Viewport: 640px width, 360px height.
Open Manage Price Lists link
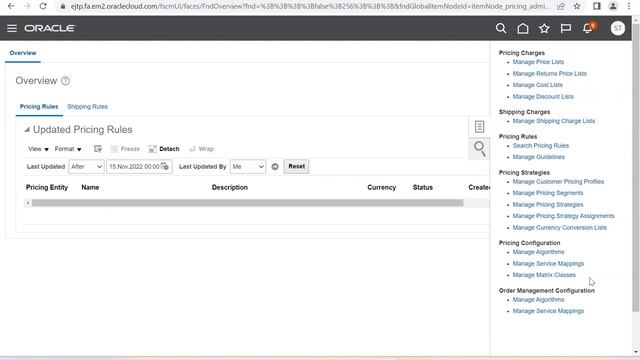tap(538, 62)
